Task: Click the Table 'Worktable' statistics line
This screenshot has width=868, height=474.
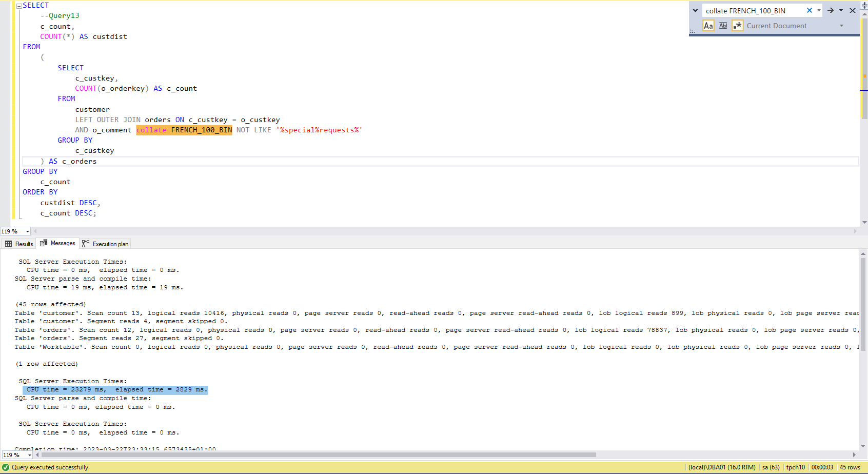Action: point(437,347)
